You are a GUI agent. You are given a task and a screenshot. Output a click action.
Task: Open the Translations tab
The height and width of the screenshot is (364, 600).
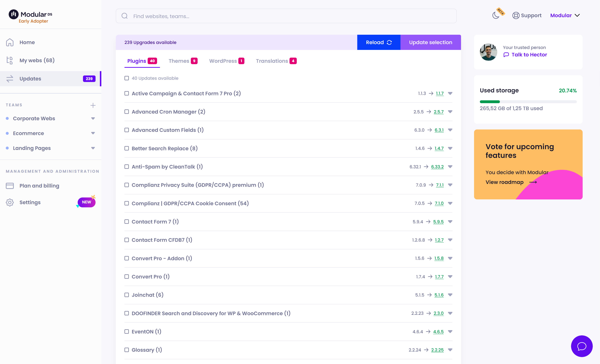tap(276, 61)
